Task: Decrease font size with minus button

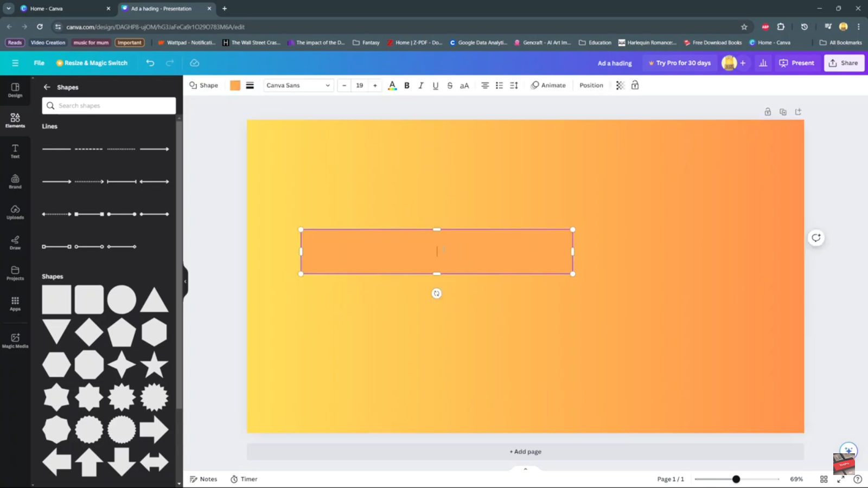Action: point(344,85)
